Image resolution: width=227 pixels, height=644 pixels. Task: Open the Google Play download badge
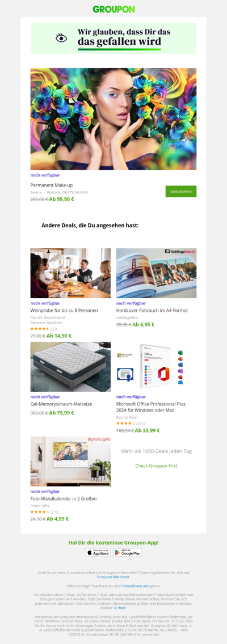coord(128,552)
